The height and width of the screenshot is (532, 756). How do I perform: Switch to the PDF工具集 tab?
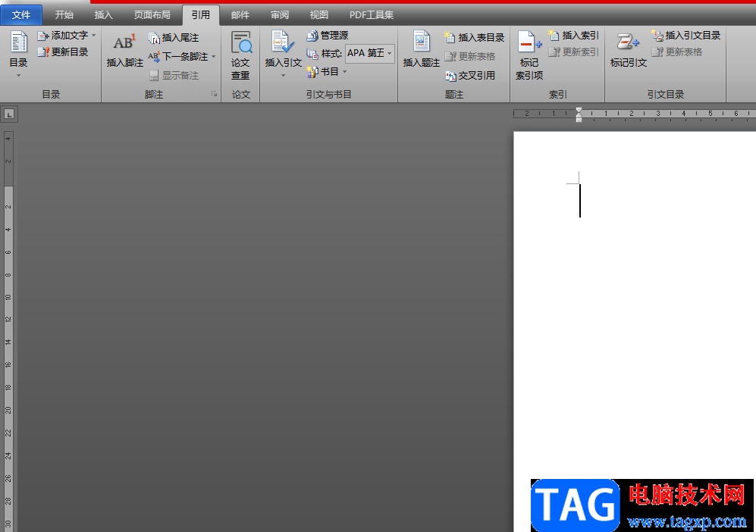(372, 15)
